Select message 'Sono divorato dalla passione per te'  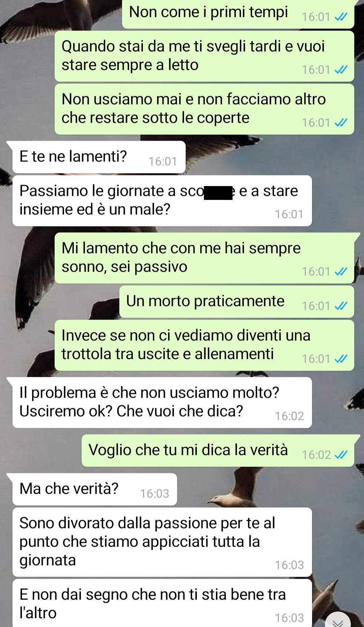coord(162,542)
